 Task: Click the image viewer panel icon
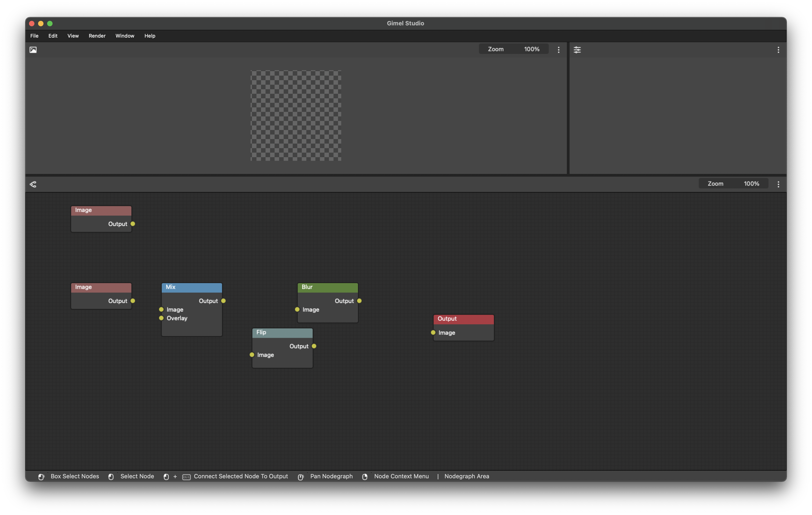[33, 50]
